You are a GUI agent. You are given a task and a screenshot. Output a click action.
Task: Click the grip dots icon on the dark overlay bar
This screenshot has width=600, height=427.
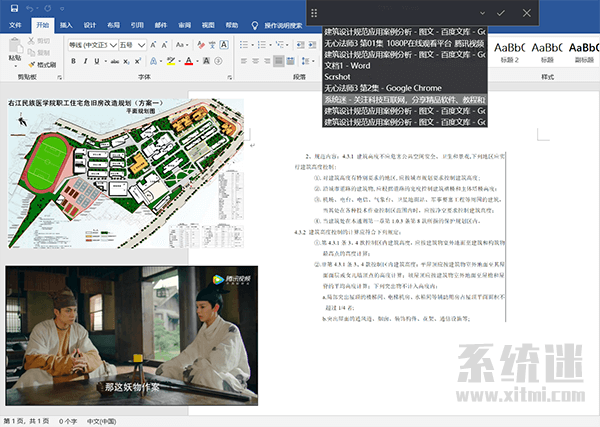coord(314,13)
